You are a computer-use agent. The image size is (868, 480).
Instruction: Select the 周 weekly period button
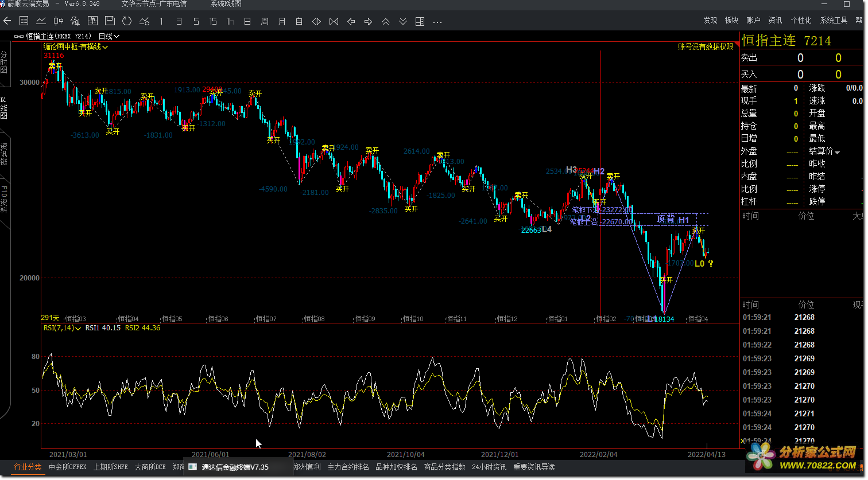tap(265, 21)
